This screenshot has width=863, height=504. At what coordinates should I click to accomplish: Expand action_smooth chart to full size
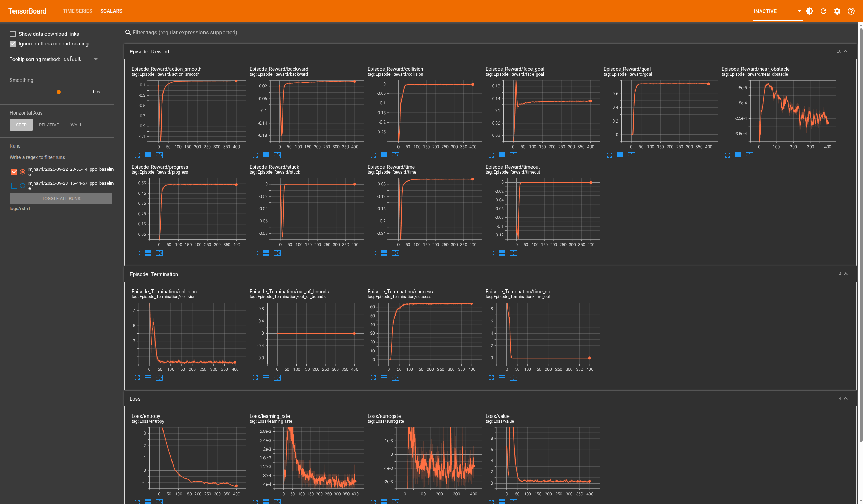tap(137, 155)
